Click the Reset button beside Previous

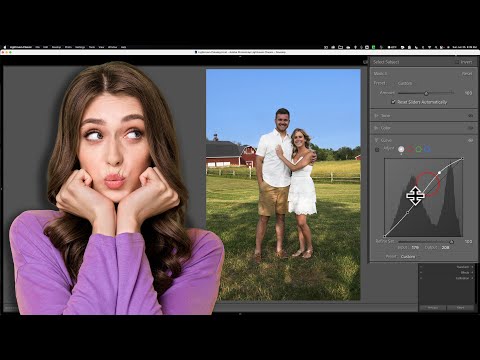coord(460,308)
